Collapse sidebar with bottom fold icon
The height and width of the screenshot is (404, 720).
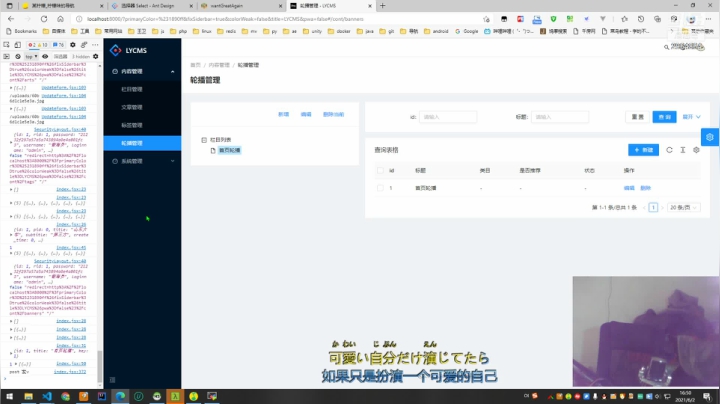112,380
